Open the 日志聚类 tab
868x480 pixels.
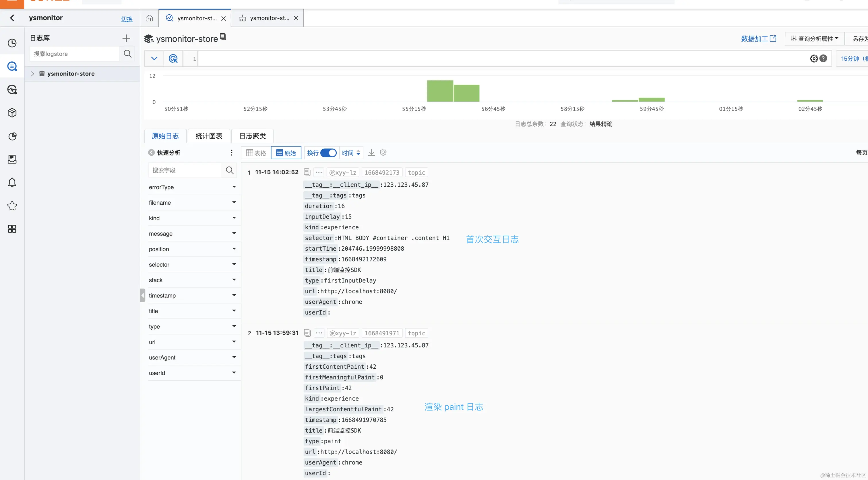click(x=252, y=136)
